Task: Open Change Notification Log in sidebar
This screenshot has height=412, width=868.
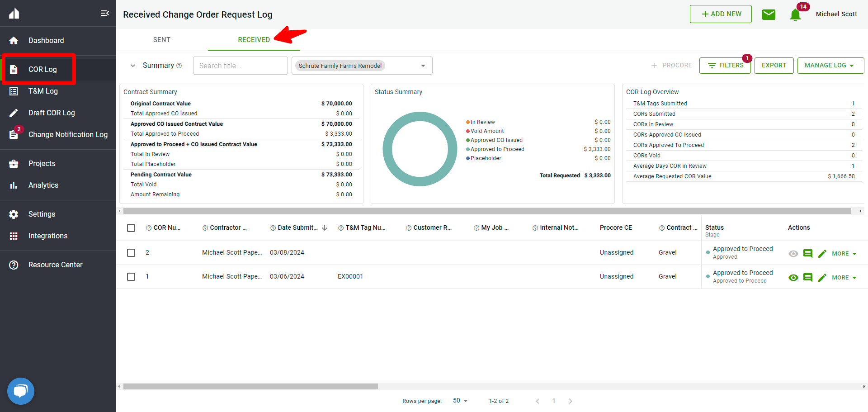Action: 58,135
